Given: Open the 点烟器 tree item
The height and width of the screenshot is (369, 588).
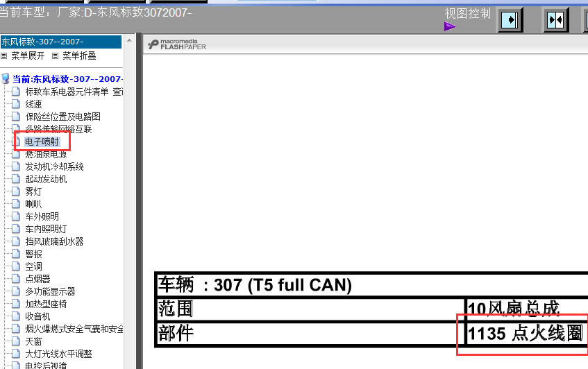Looking at the screenshot, I should (x=37, y=279).
